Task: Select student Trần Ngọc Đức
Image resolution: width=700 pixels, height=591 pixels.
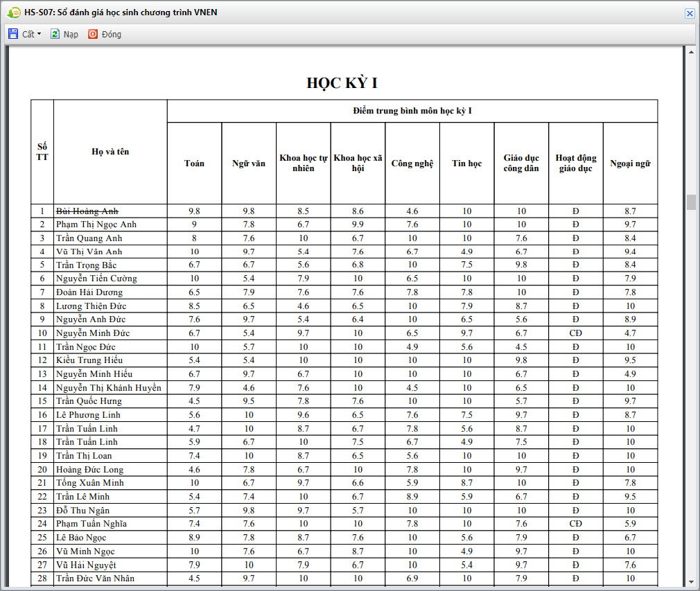Action: (x=86, y=347)
